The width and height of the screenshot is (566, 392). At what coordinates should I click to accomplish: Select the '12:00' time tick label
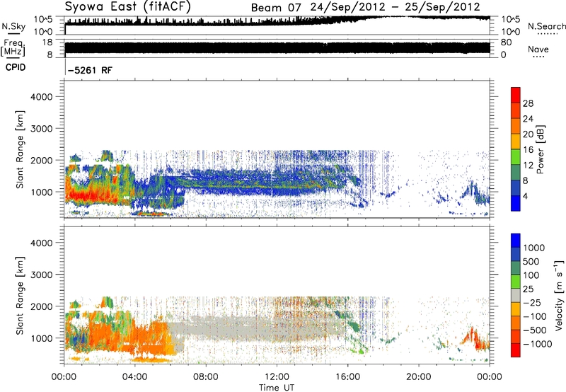point(277,377)
